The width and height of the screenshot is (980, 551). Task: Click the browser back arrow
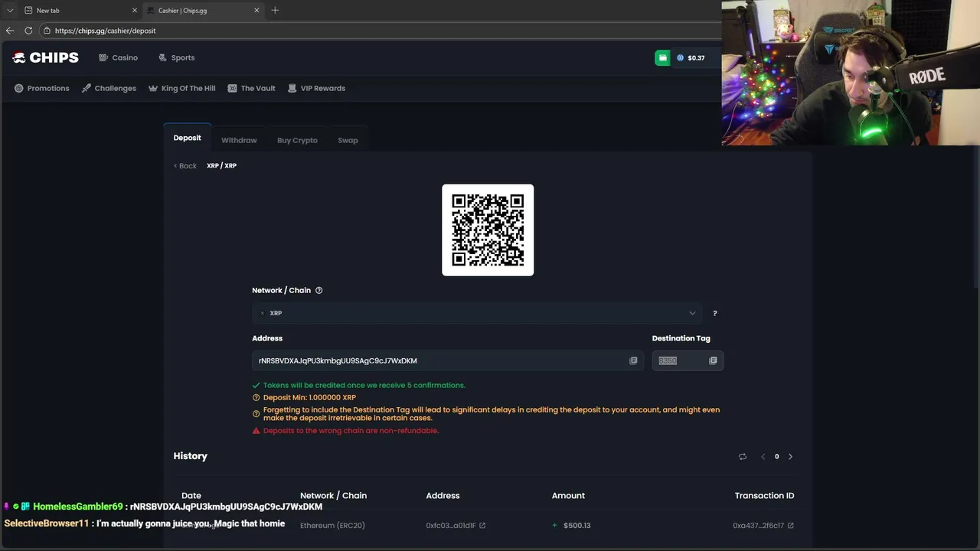click(x=10, y=31)
